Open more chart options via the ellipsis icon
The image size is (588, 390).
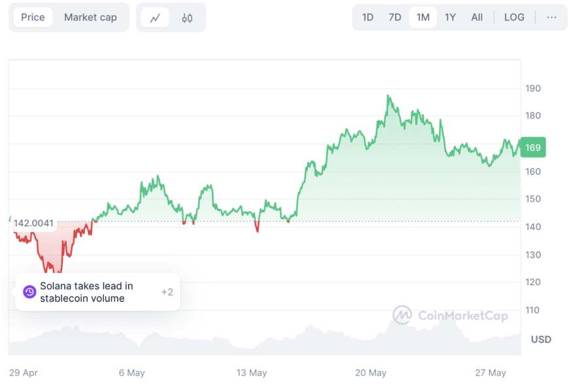click(552, 18)
